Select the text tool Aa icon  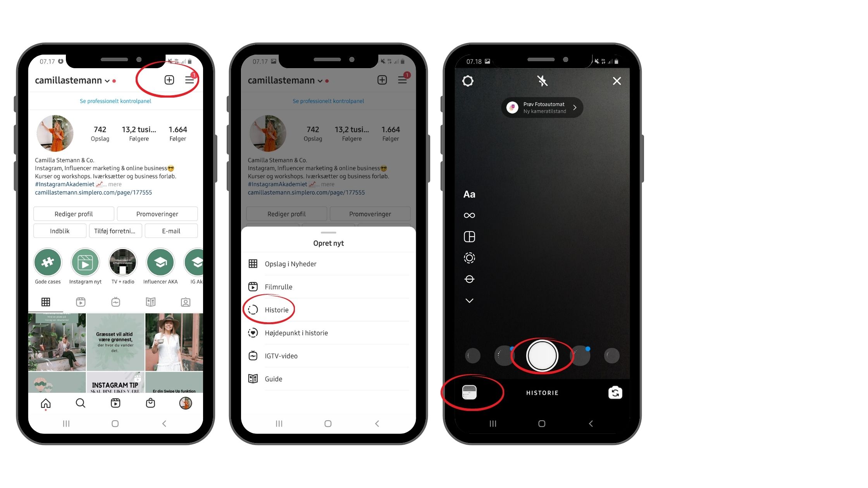[x=470, y=194]
